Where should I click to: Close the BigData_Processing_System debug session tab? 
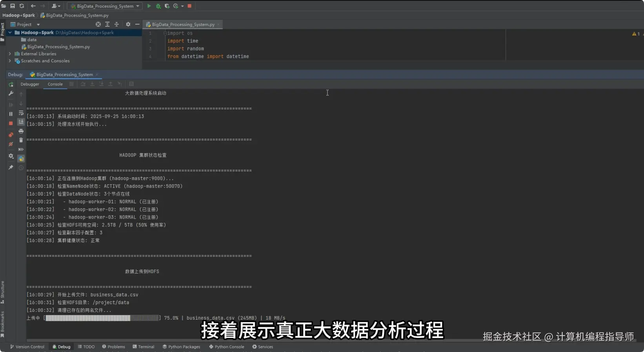(x=97, y=75)
